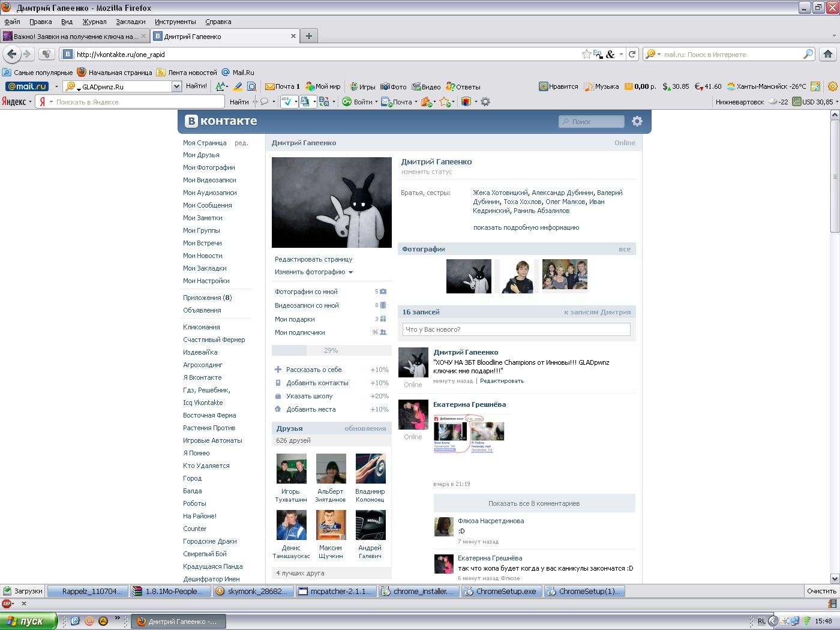Open the Mail.ru toolbar search dropdown arrow
This screenshot has height=630, width=840.
click(176, 86)
